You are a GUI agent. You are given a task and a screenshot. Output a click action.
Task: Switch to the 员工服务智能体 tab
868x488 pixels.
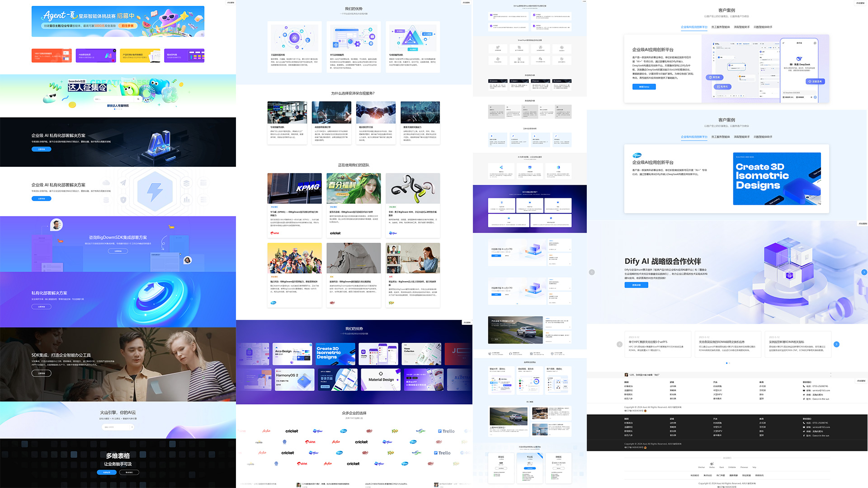point(721,27)
